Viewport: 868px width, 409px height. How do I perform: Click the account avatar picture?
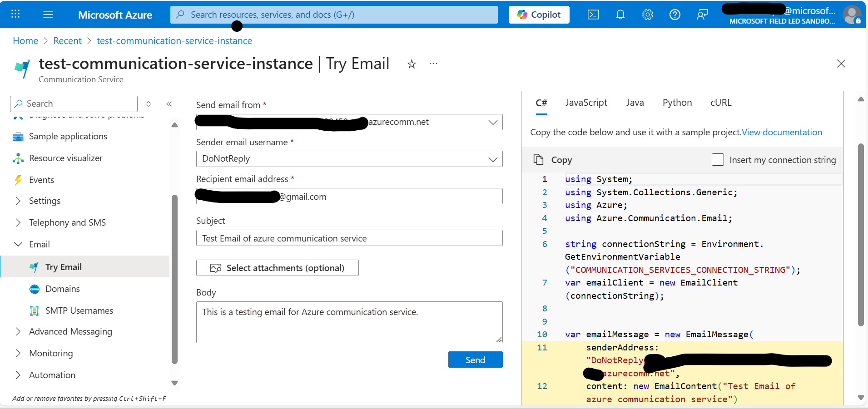coord(852,15)
